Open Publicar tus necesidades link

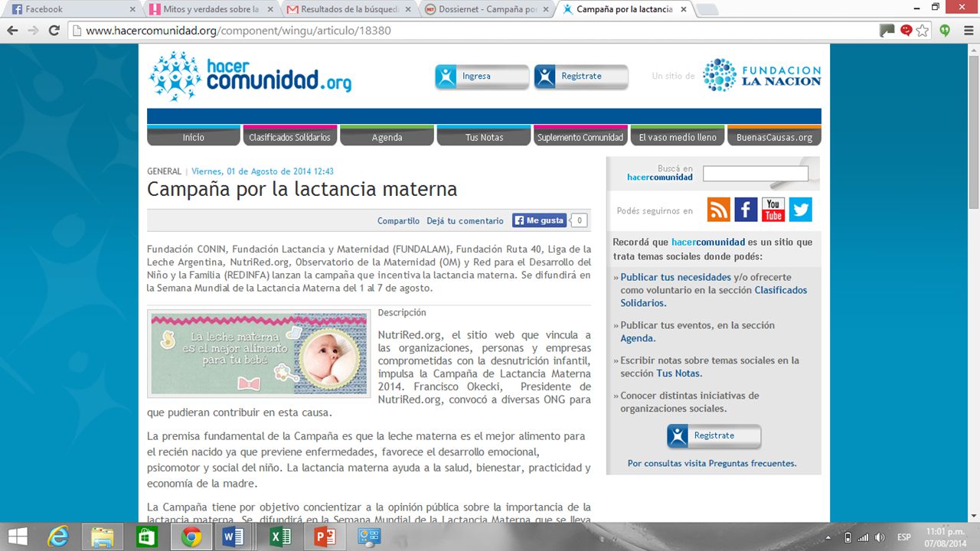[676, 277]
